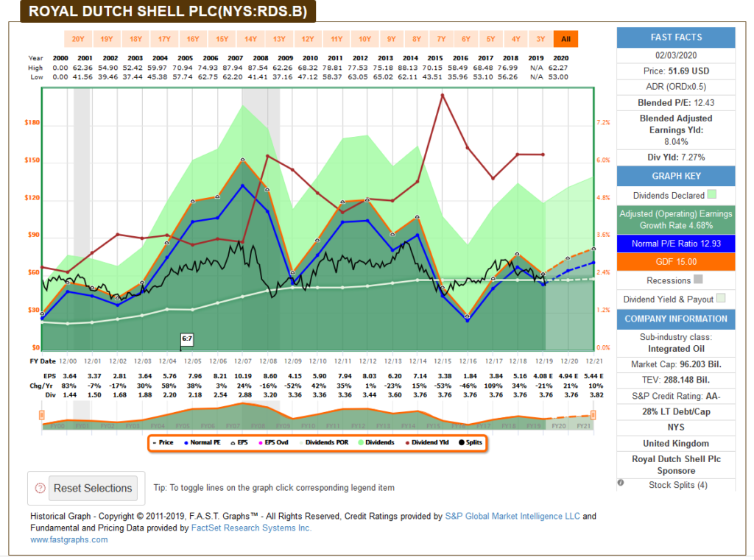Select the 17Y time range tab
Image resolution: width=754 pixels, height=560 pixels.
click(x=164, y=39)
